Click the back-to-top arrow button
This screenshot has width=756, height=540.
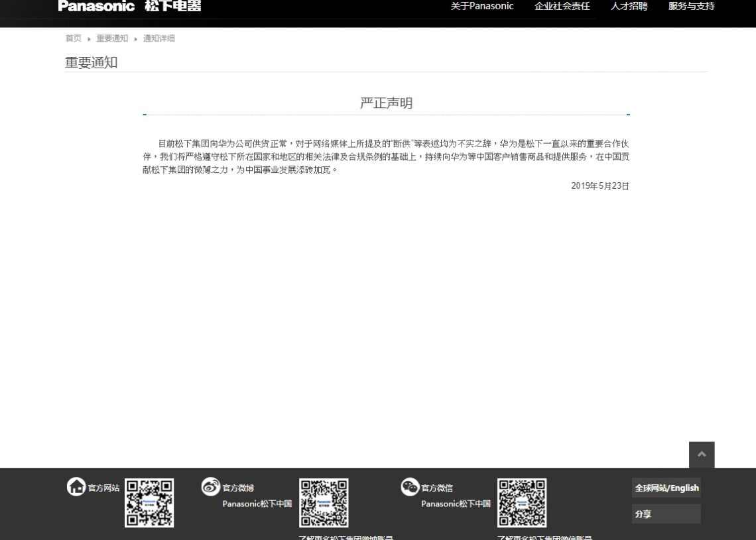(702, 455)
